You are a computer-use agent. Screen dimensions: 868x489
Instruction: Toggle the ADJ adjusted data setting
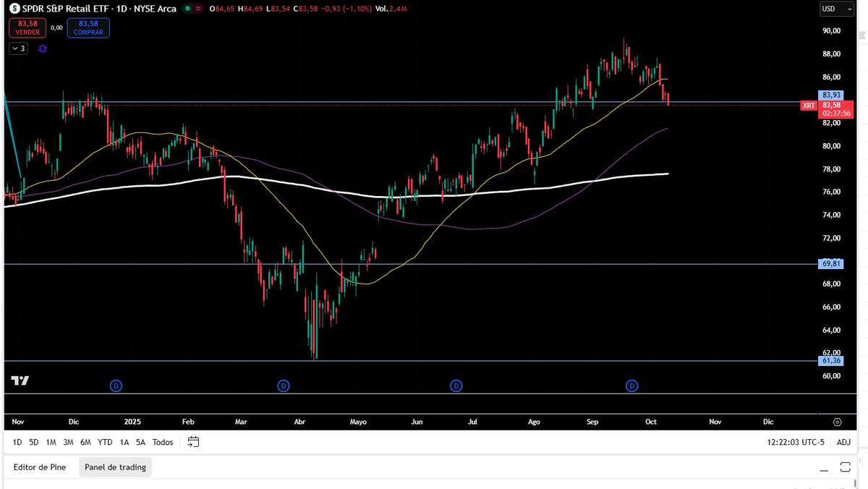click(843, 442)
